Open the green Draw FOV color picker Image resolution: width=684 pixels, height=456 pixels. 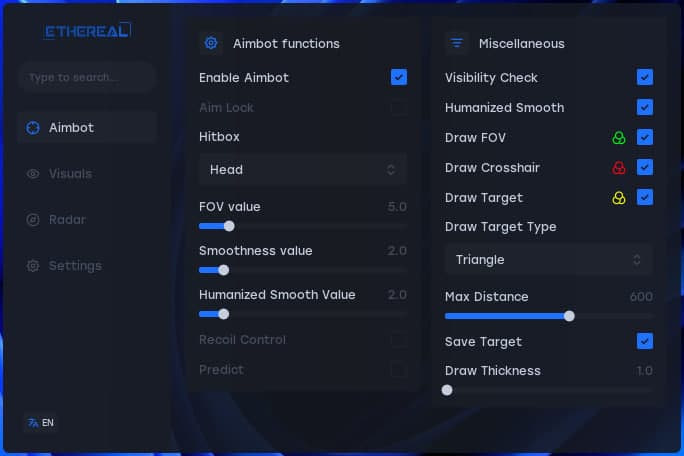tap(619, 138)
